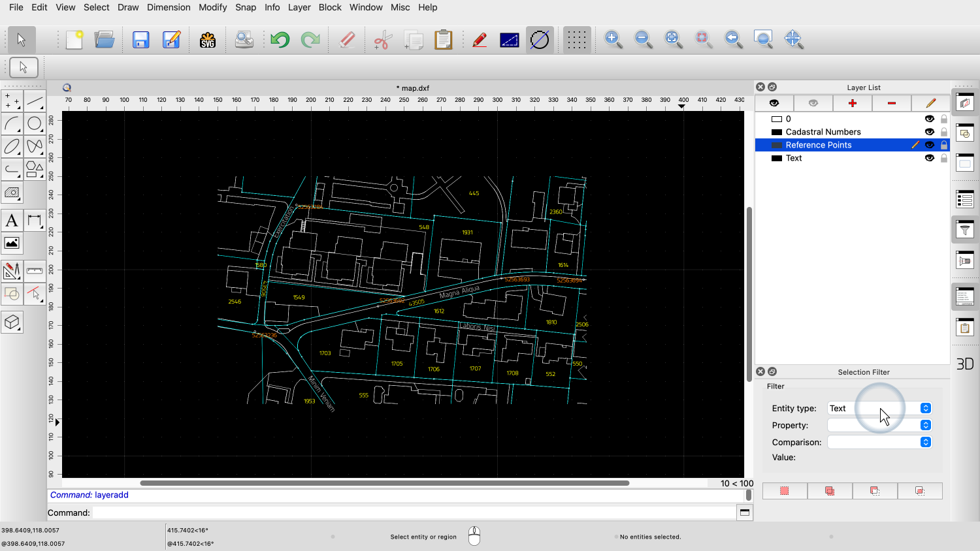Click the Undo arrow icon
Screen dimensions: 980x551
[x=280, y=40]
